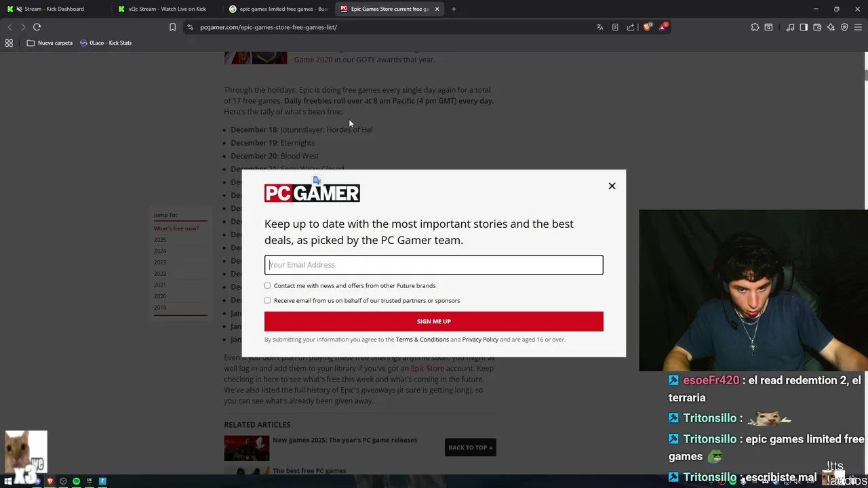Screen dimensions: 868x488
Task: Click the Google Translate icon above PC Gamer logo
Action: (x=317, y=180)
